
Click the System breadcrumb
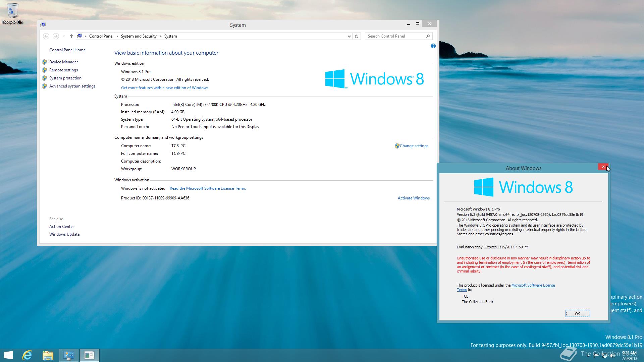click(x=170, y=36)
